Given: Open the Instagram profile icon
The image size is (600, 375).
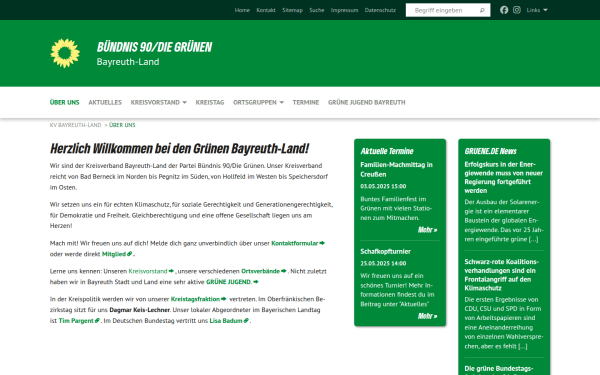Looking at the screenshot, I should pyautogui.click(x=517, y=10).
